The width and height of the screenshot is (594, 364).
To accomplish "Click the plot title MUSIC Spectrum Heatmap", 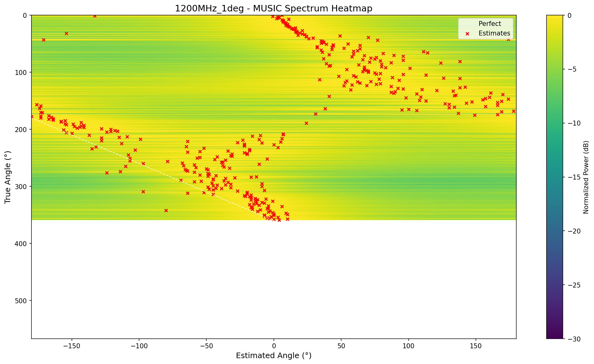I will tap(274, 8).
